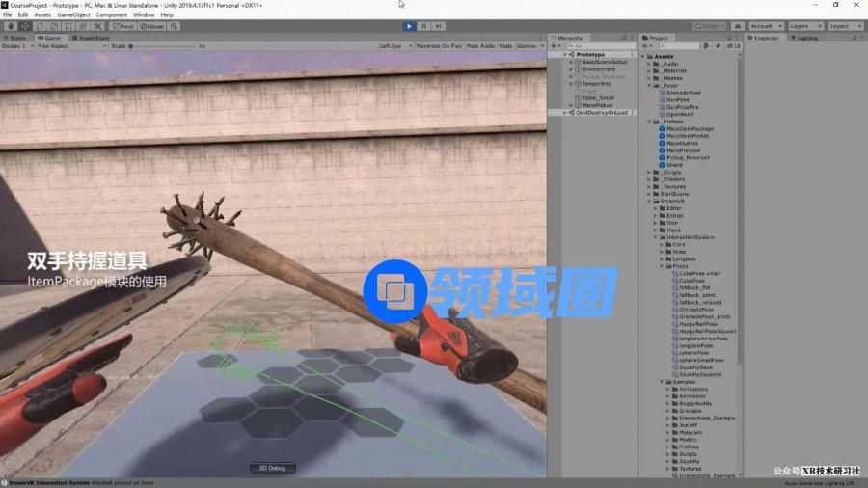Click the MaceItemPackage prefab icon
The image size is (868, 488).
tap(663, 128)
